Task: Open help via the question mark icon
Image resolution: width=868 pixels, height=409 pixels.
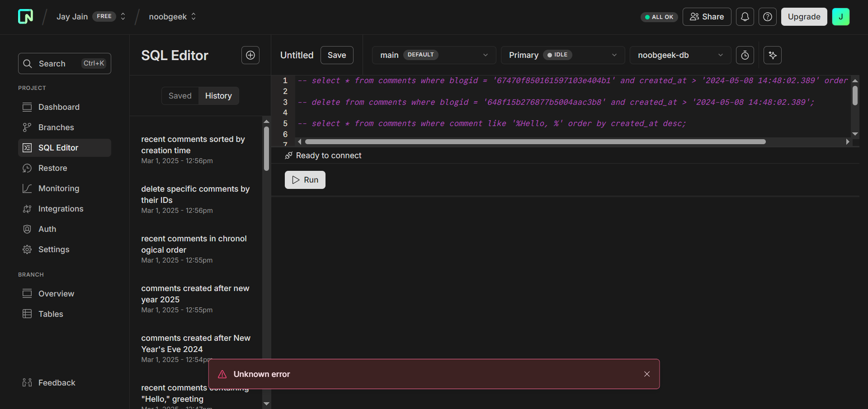Action: click(767, 17)
